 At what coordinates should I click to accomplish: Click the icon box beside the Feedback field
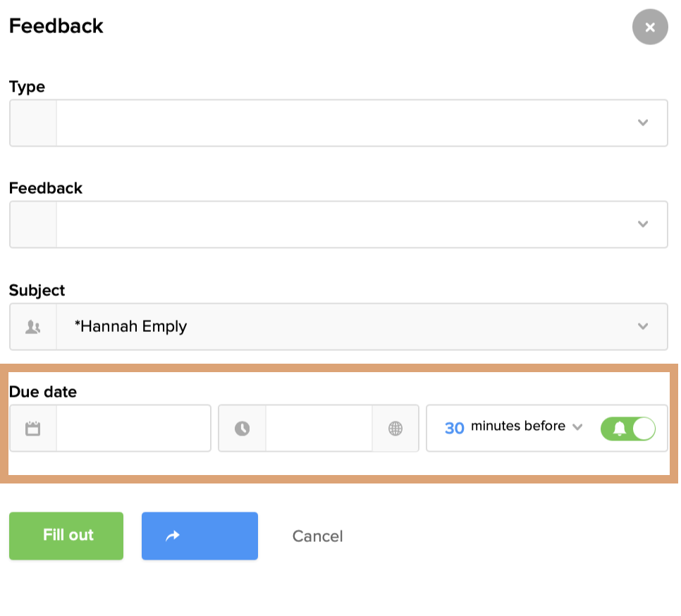tap(32, 224)
